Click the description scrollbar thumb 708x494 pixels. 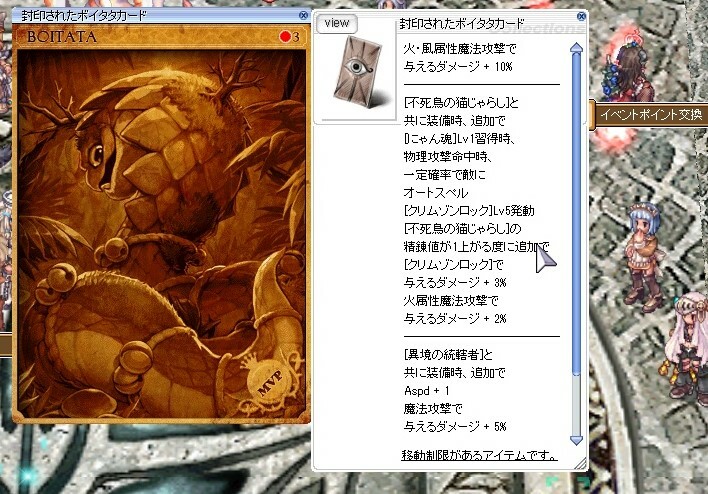[x=576, y=214]
